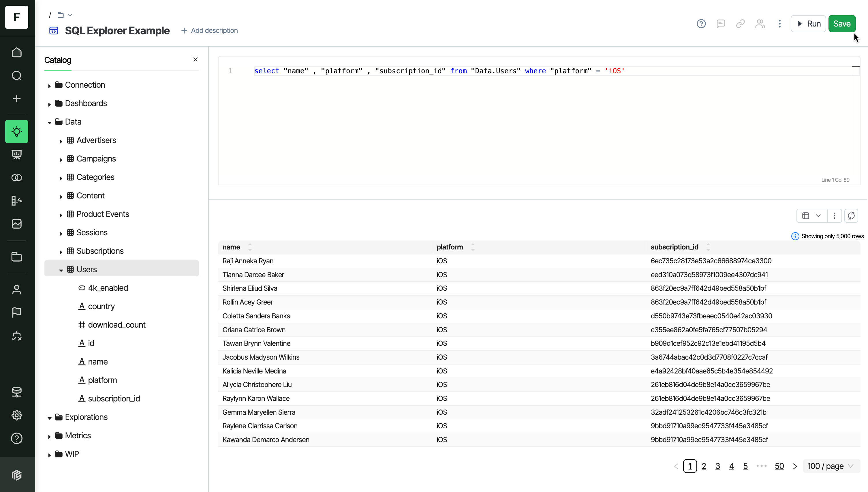Open the table view type dropdown
Image resolution: width=868 pixels, height=492 pixels.
[811, 216]
